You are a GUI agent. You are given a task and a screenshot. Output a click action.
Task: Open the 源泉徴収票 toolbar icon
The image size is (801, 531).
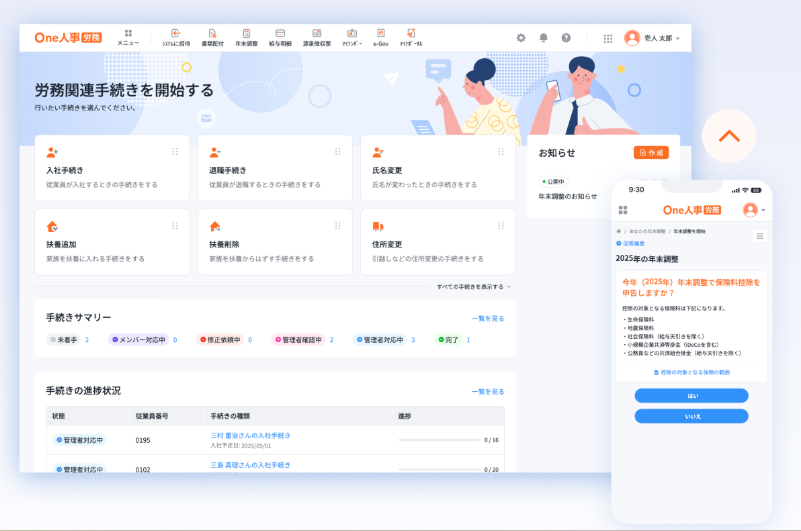(317, 38)
